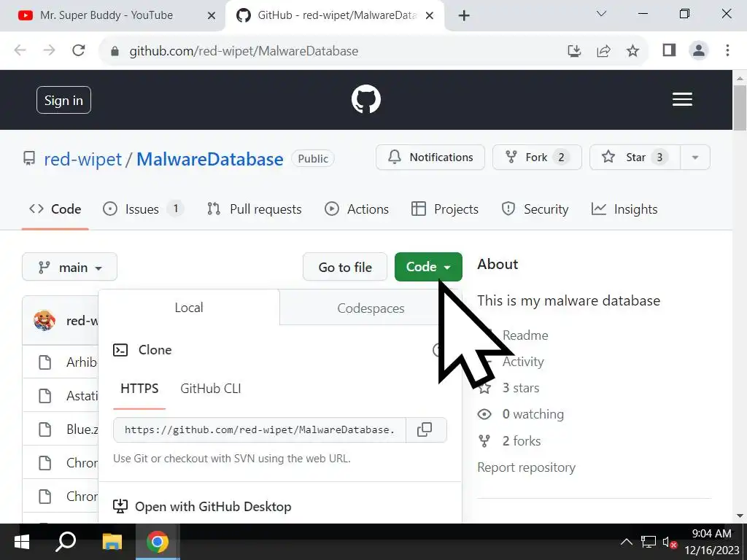Close the GitHub browser tab
Image resolution: width=747 pixels, height=560 pixels.
(429, 16)
